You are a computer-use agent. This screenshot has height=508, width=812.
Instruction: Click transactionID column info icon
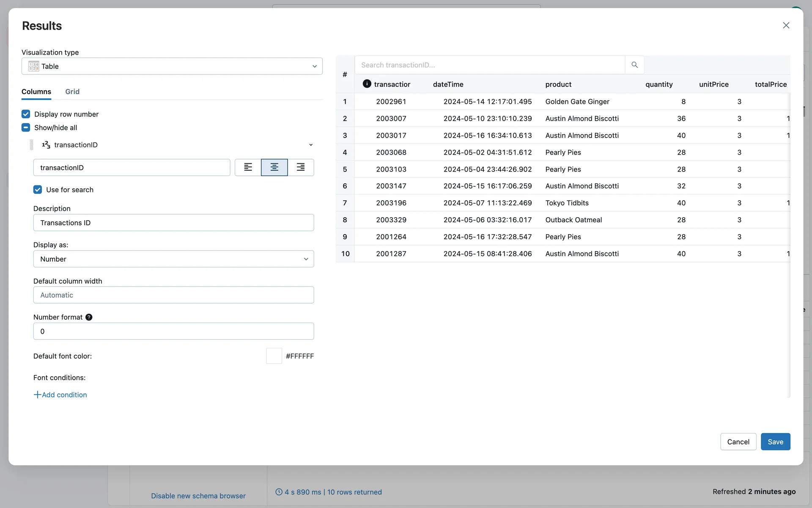point(367,84)
